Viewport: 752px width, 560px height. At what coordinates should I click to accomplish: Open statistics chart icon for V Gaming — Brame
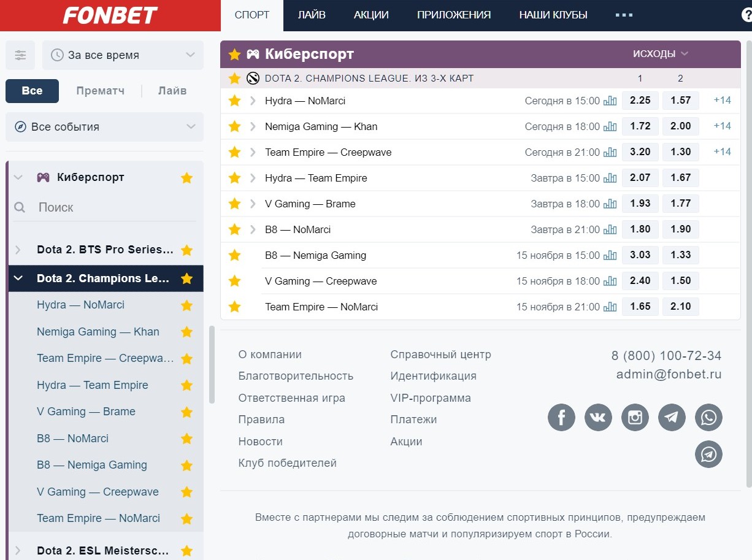tap(610, 204)
